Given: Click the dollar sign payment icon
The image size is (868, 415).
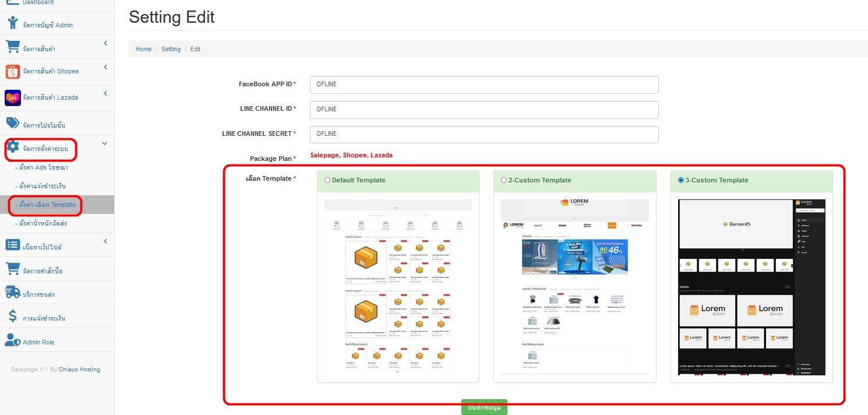Looking at the screenshot, I should [13, 317].
